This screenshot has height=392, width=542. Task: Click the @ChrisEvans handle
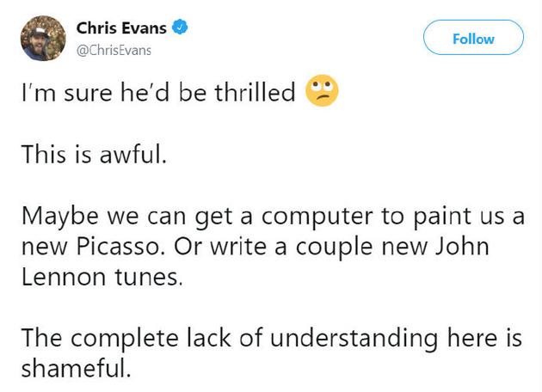[120, 50]
